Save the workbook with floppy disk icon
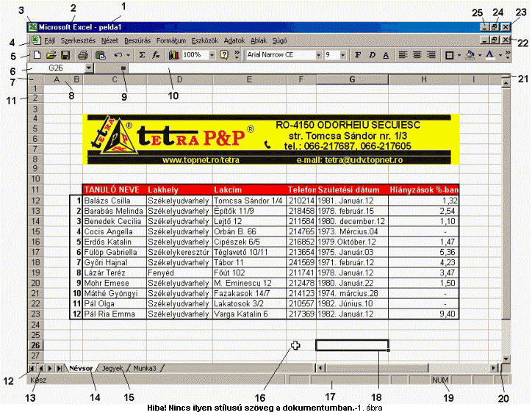This screenshot has height=415, width=532. (65, 55)
